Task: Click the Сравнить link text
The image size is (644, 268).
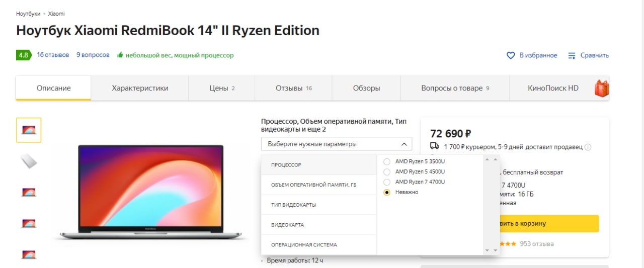Action: (595, 55)
